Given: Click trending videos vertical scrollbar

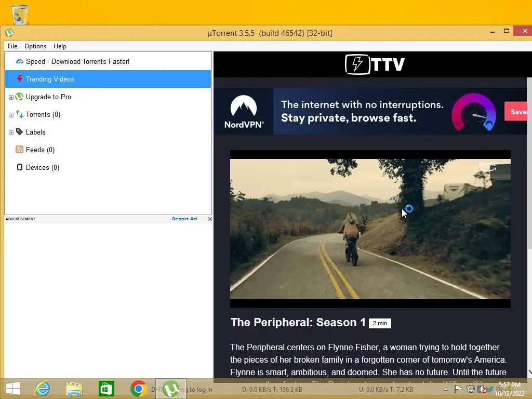Looking at the screenshot, I should point(529,163).
